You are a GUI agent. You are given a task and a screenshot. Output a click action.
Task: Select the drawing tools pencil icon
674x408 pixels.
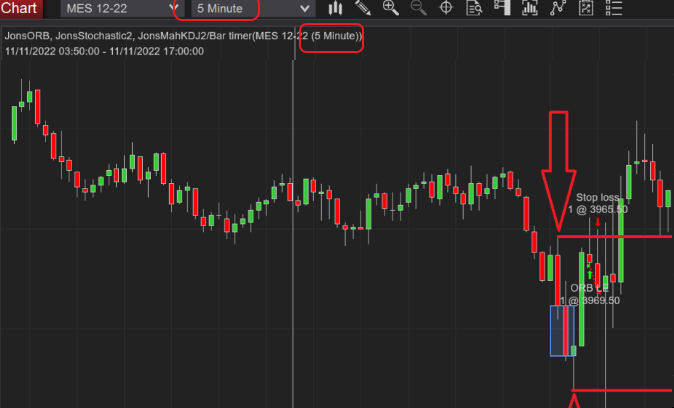click(363, 8)
